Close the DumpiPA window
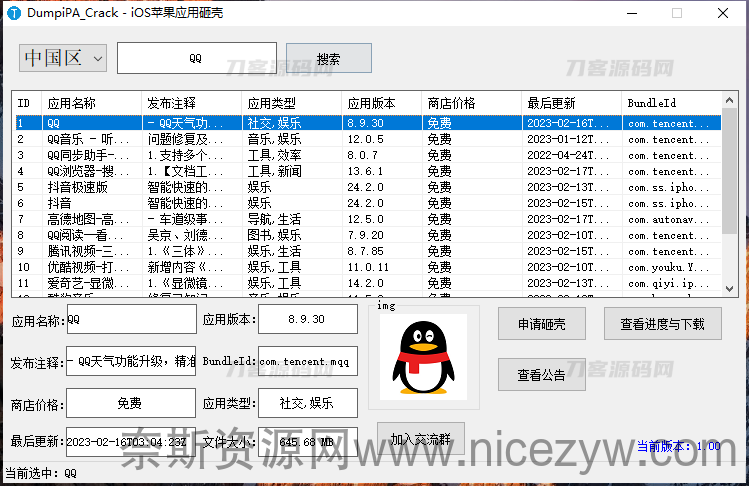Viewport: 749px width, 486px height. (723, 13)
